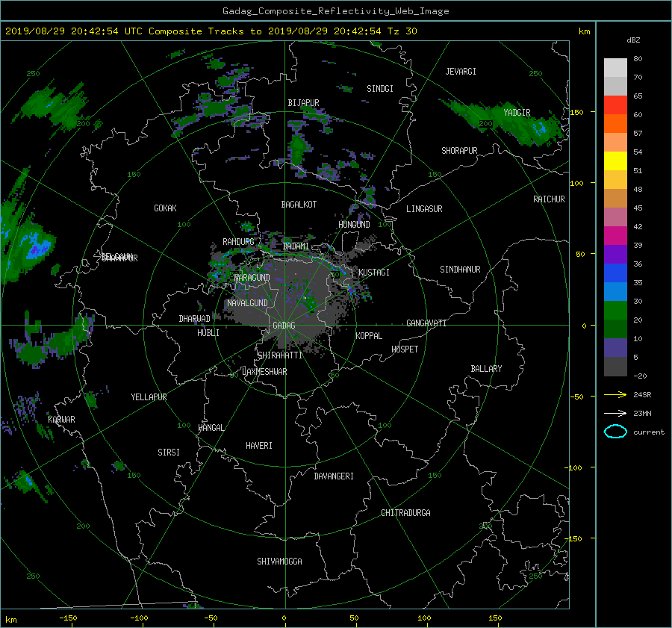The height and width of the screenshot is (628, 672).
Task: Click the KUSTAGI city label
Action: 374,273
